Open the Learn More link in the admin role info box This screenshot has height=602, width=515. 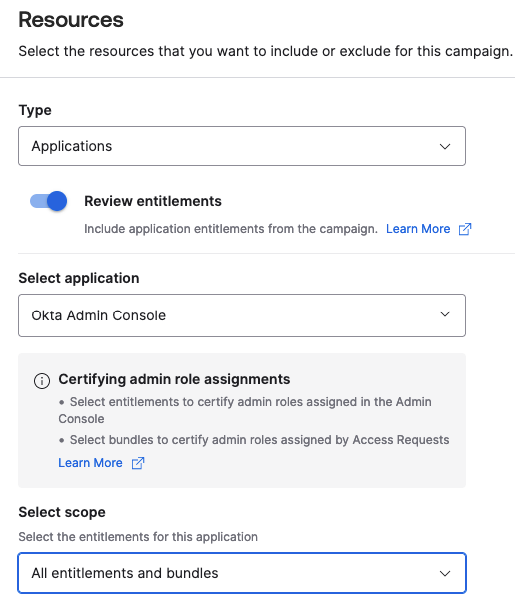coord(90,463)
